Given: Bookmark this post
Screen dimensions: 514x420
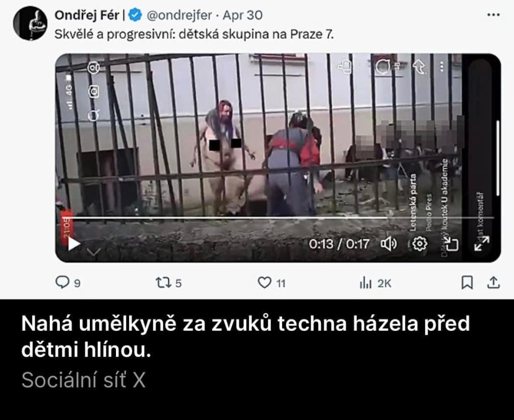Looking at the screenshot, I should pyautogui.click(x=467, y=283).
